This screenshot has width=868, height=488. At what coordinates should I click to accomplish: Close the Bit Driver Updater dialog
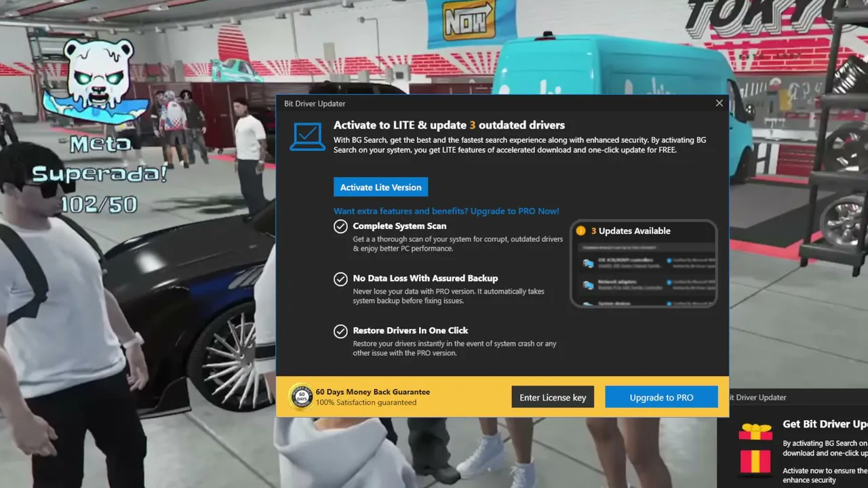(719, 103)
